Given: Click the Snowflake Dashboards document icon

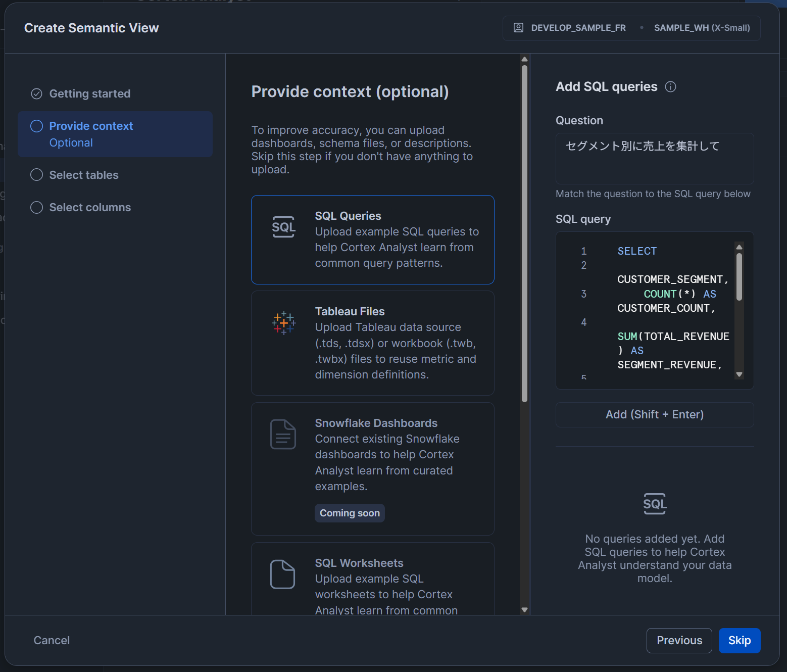Looking at the screenshot, I should tap(283, 434).
